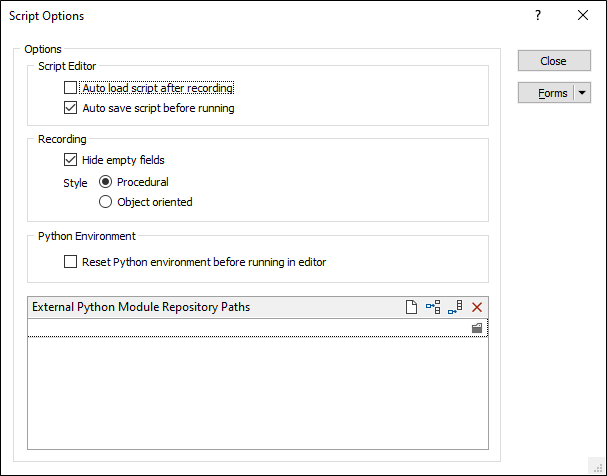This screenshot has width=607, height=476.
Task: Open the folder browse icon in the path row
Action: (477, 328)
